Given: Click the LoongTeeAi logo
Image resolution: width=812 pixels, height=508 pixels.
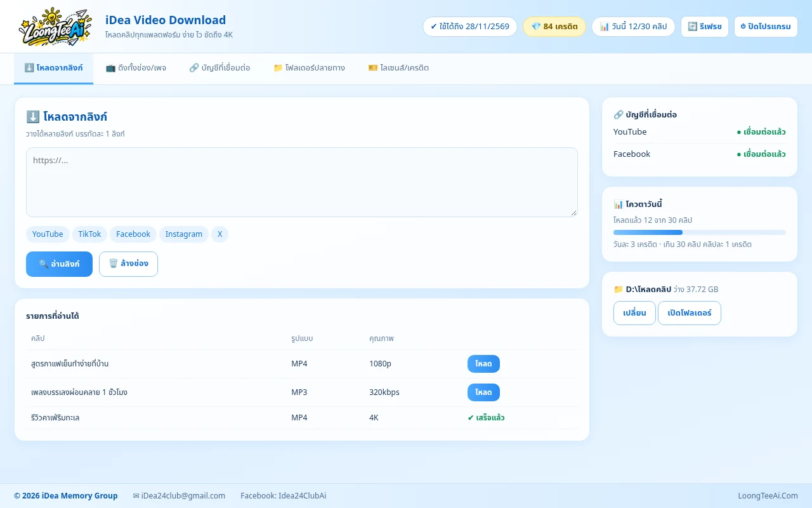Looking at the screenshot, I should pyautogui.click(x=55, y=26).
